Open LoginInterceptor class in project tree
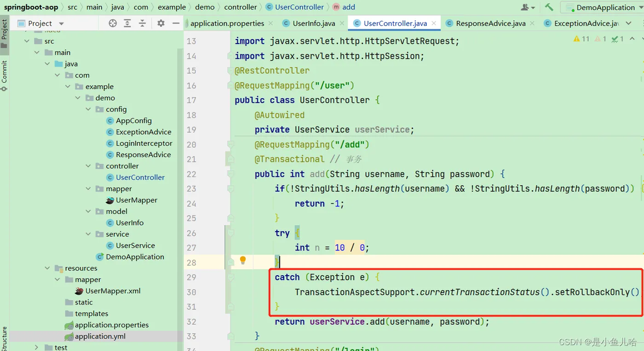 (139, 143)
